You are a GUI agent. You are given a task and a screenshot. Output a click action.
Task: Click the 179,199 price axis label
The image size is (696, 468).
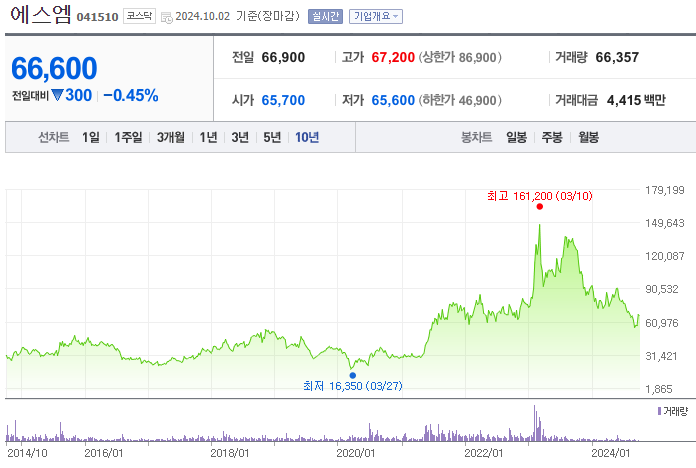(x=664, y=190)
